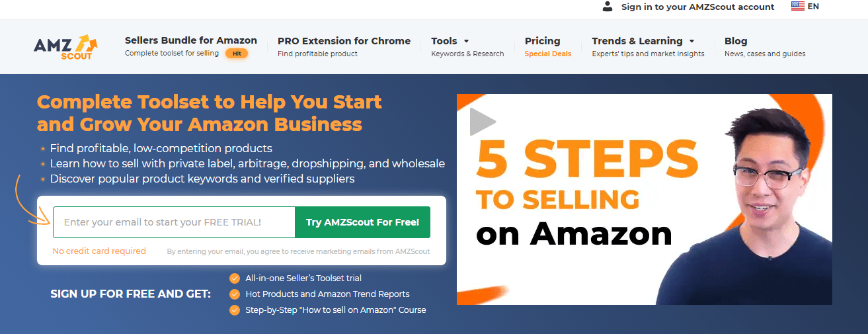Open Sellers Bundle for Amazon page
The height and width of the screenshot is (334, 868).
[x=190, y=41]
